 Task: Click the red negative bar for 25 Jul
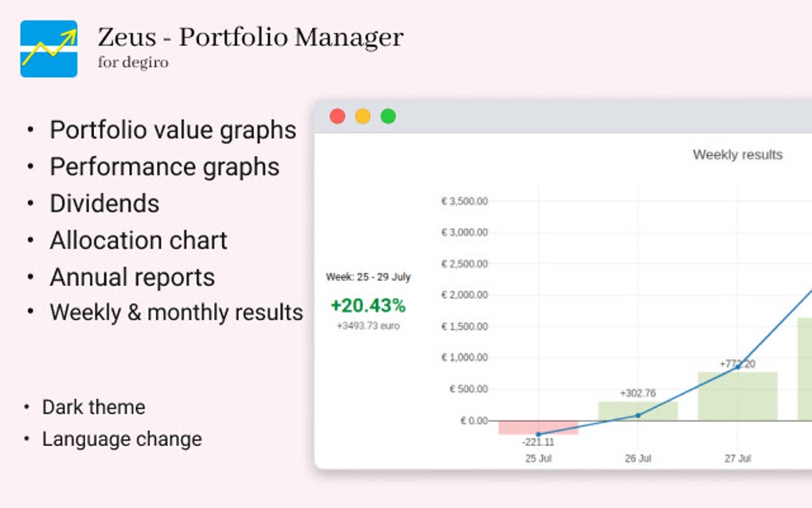point(538,428)
